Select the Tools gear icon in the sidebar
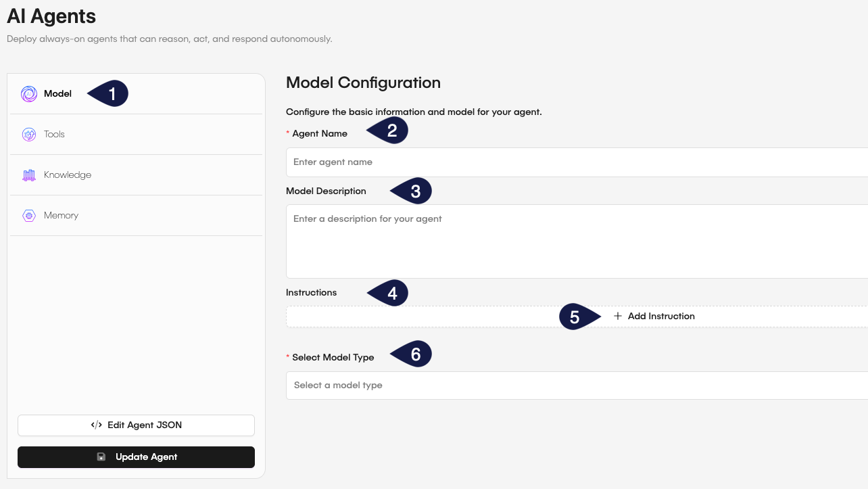The height and width of the screenshot is (489, 868). (x=29, y=134)
